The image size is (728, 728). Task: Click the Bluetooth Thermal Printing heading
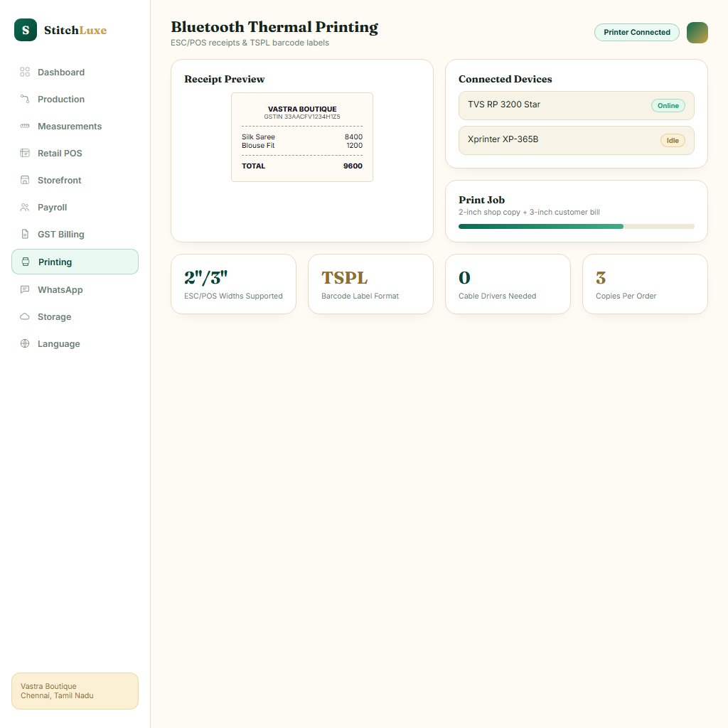(274, 27)
